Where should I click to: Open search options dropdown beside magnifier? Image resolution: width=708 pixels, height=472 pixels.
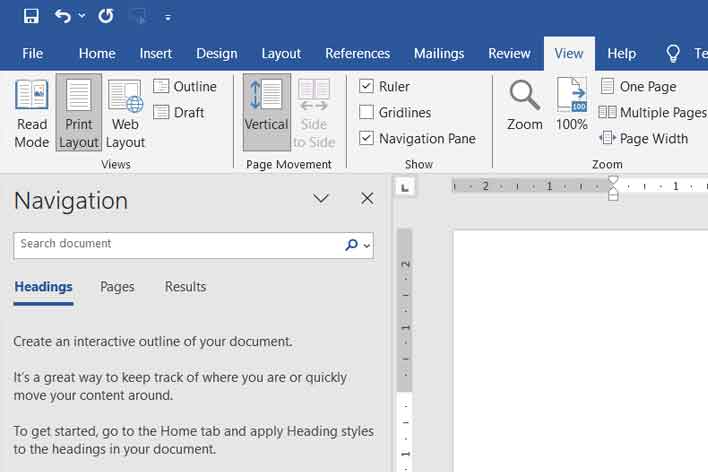pos(367,246)
